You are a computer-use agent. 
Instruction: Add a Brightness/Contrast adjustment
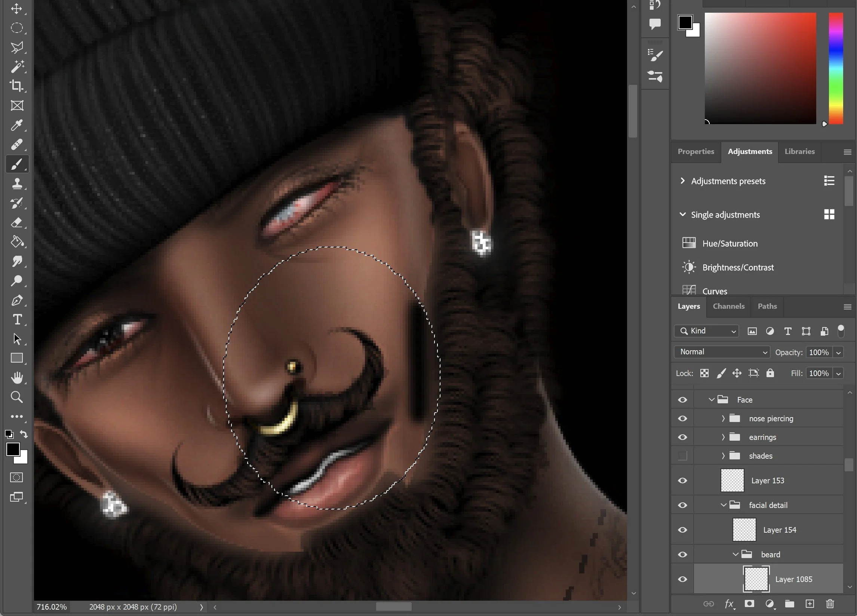738,267
